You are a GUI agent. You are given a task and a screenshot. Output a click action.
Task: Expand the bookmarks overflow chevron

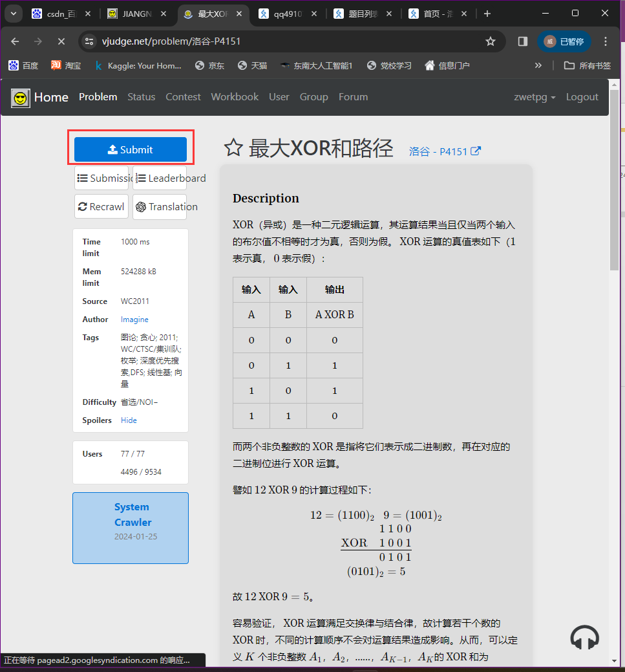pos(538,65)
